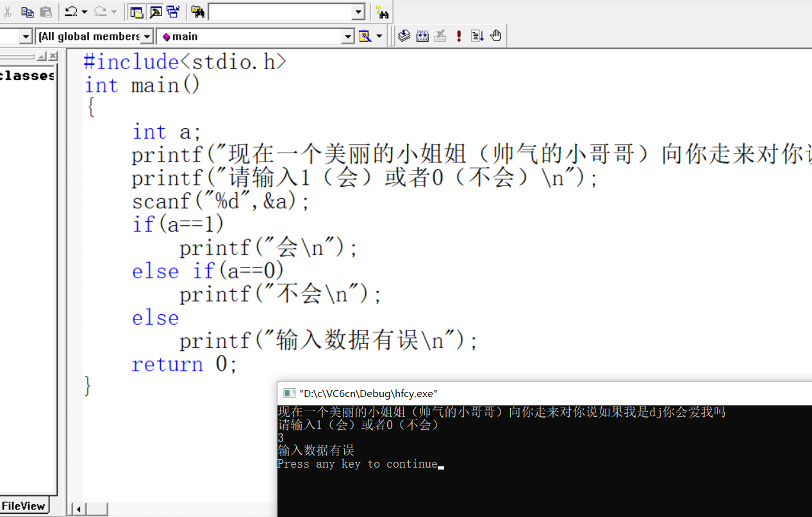The width and height of the screenshot is (812, 517).
Task: Click the classes root item in workspace tree
Action: pos(27,76)
